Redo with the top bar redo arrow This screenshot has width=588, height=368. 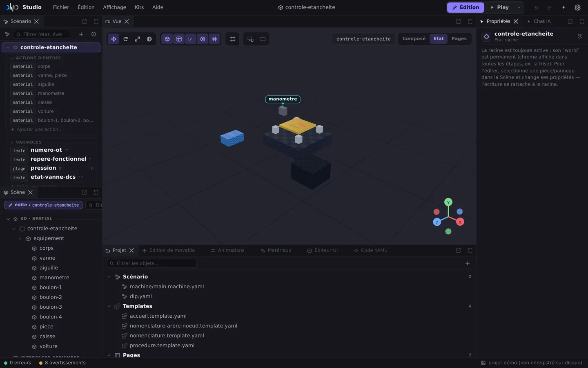(549, 7)
